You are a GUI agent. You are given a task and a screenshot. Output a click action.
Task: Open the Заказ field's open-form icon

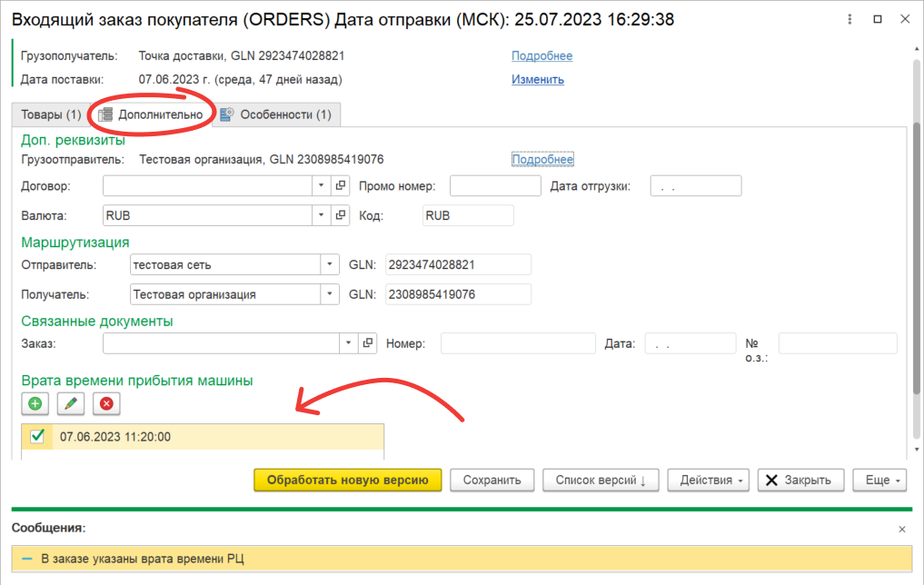368,343
